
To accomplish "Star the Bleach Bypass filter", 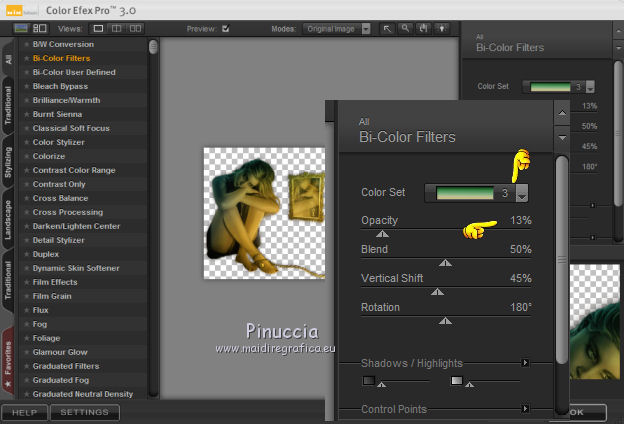I will (27, 86).
